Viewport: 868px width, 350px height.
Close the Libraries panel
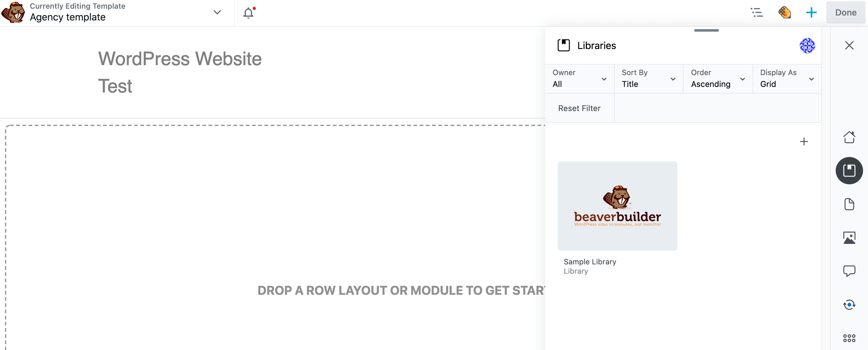(x=849, y=45)
